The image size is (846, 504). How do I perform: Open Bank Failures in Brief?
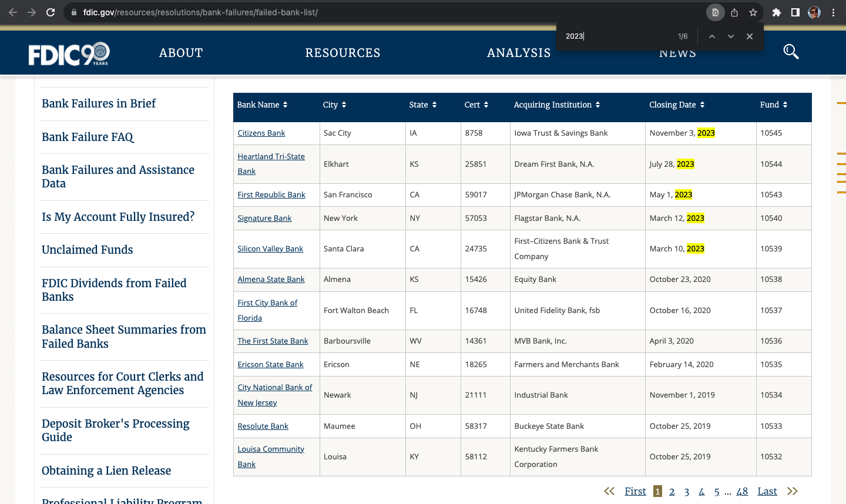click(99, 103)
